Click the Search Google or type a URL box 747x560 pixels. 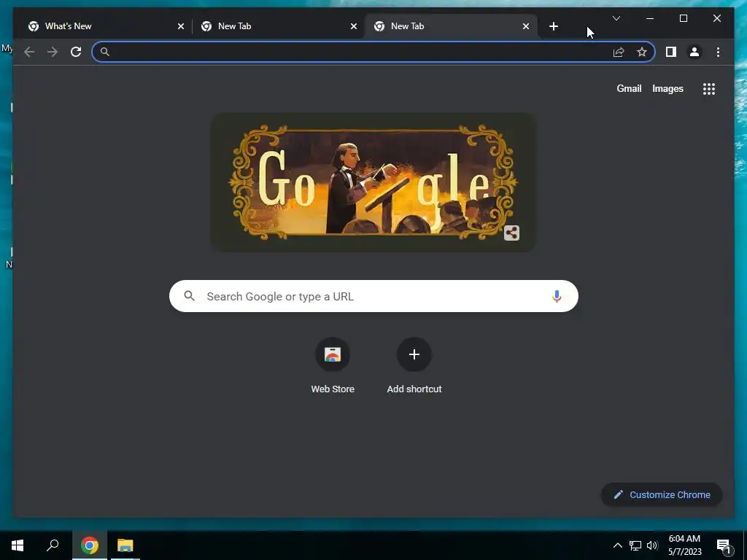pyautogui.click(x=373, y=296)
